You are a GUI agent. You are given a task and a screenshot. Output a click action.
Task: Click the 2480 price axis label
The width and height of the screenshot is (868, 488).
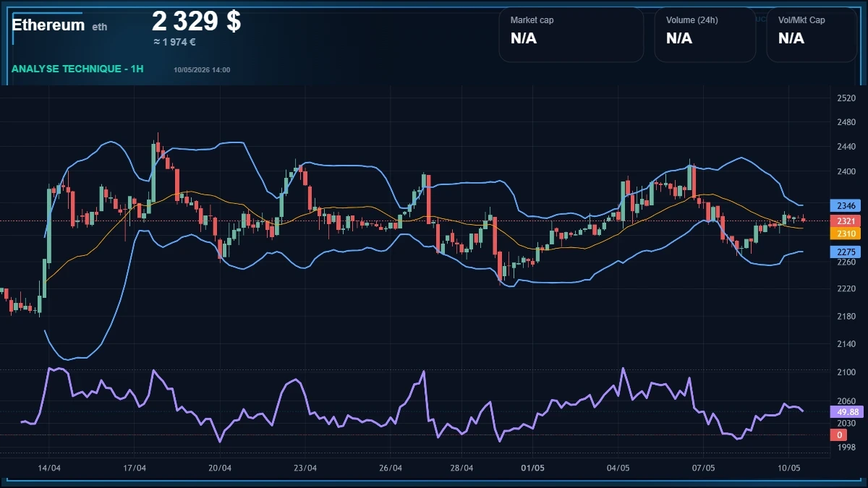point(846,122)
